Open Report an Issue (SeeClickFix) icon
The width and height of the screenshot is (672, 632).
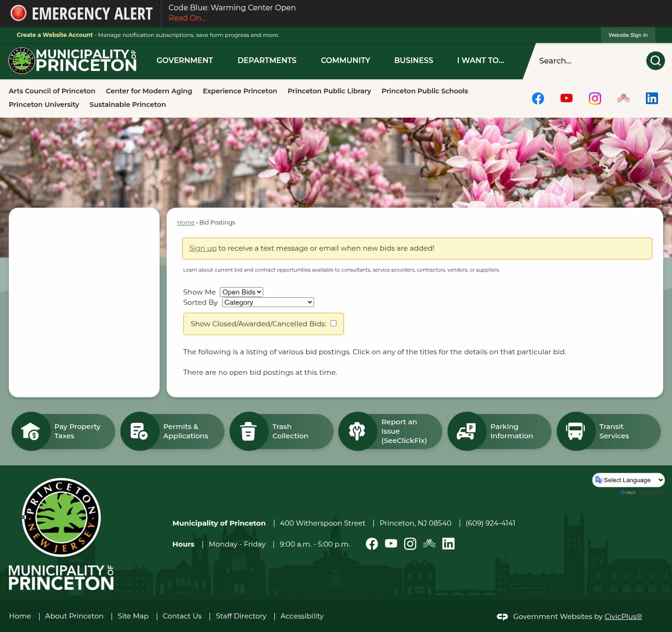357,431
